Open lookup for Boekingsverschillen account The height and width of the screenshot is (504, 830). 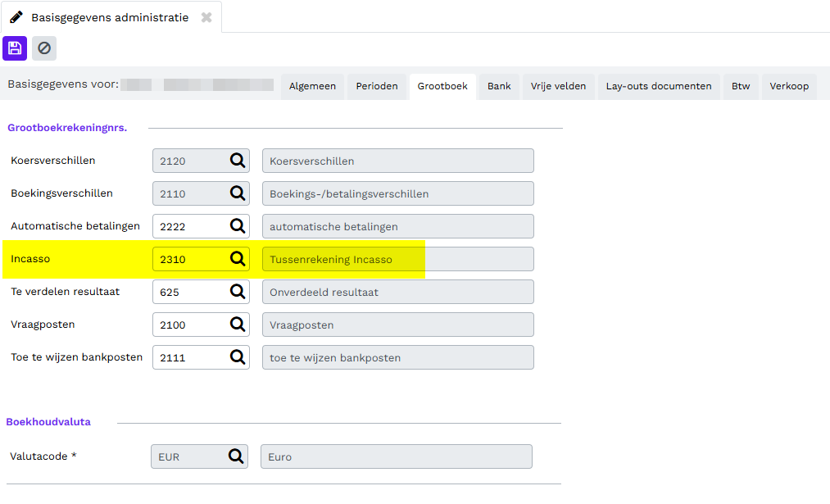point(238,193)
